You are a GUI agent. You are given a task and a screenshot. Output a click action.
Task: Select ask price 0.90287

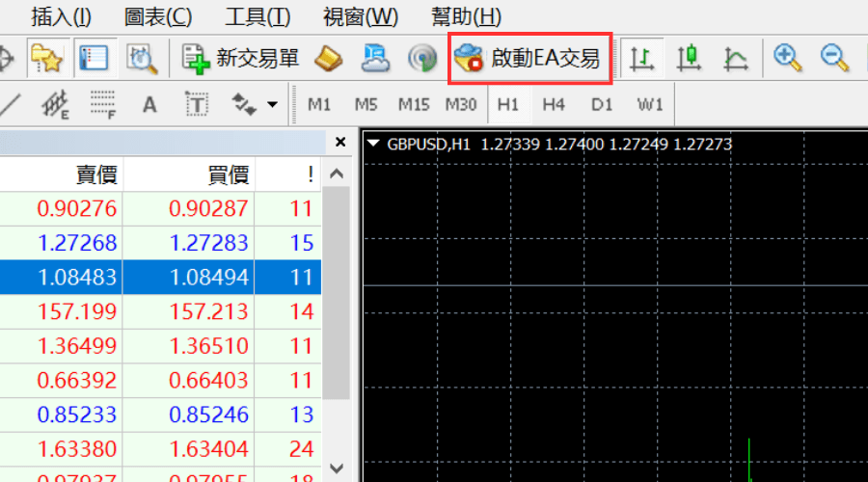point(208,208)
